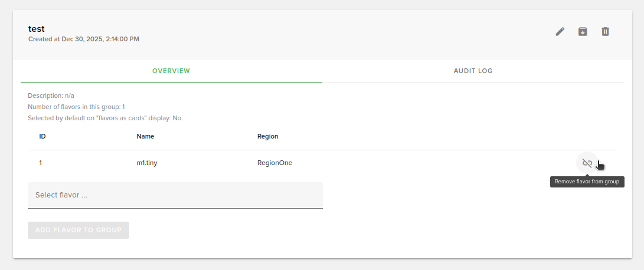The image size is (644, 270).
Task: Click the Created at timestamp text
Action: point(84,39)
